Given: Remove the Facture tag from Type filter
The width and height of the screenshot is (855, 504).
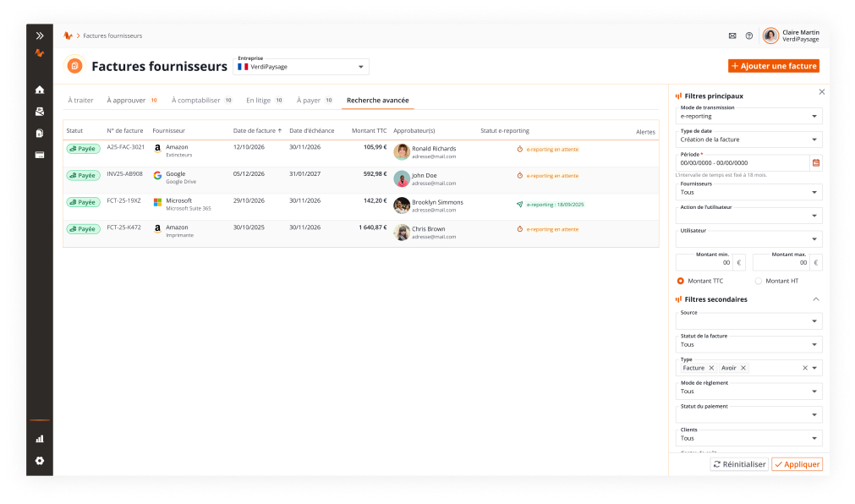Looking at the screenshot, I should click(x=711, y=368).
